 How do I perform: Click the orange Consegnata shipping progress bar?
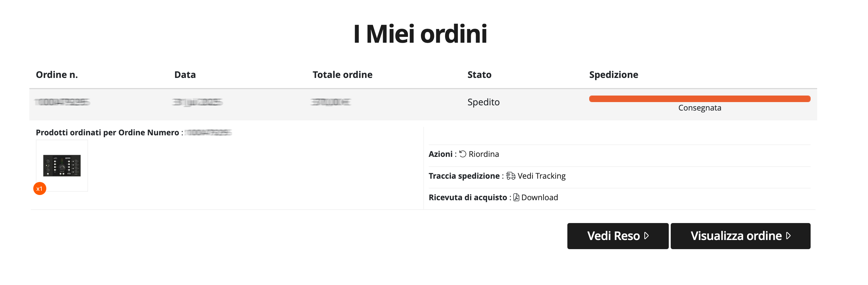click(x=699, y=98)
